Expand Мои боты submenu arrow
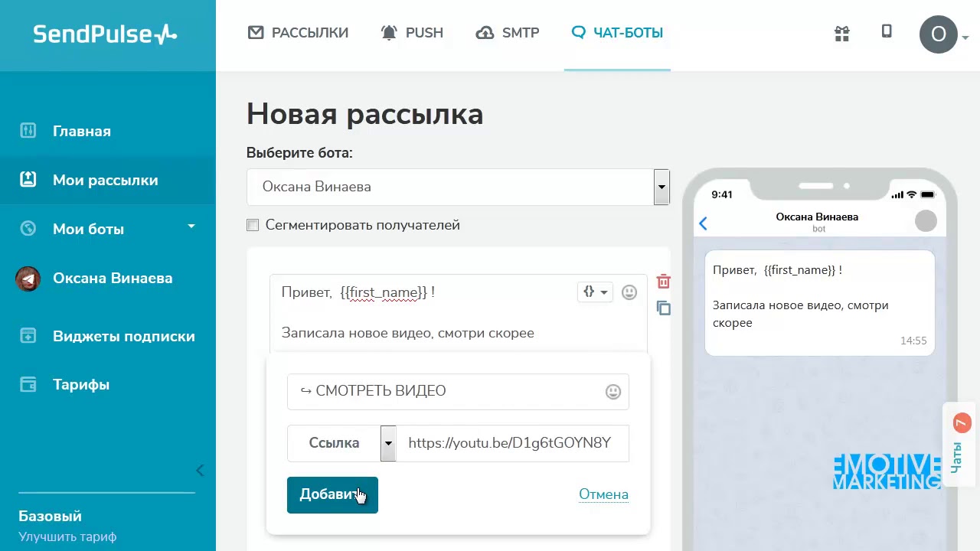980x551 pixels. (191, 227)
